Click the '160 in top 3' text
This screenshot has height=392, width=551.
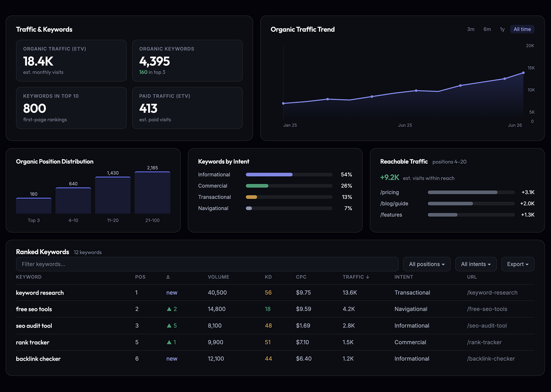point(152,72)
